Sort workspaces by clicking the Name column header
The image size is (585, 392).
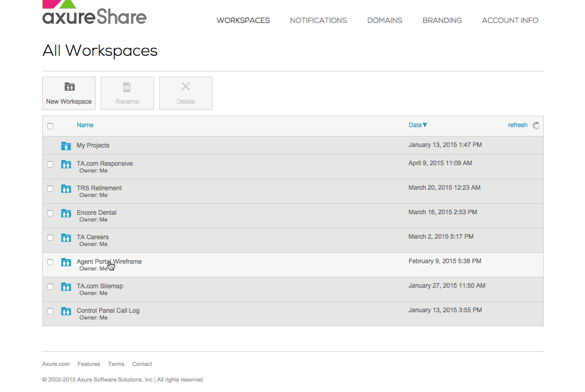point(85,125)
